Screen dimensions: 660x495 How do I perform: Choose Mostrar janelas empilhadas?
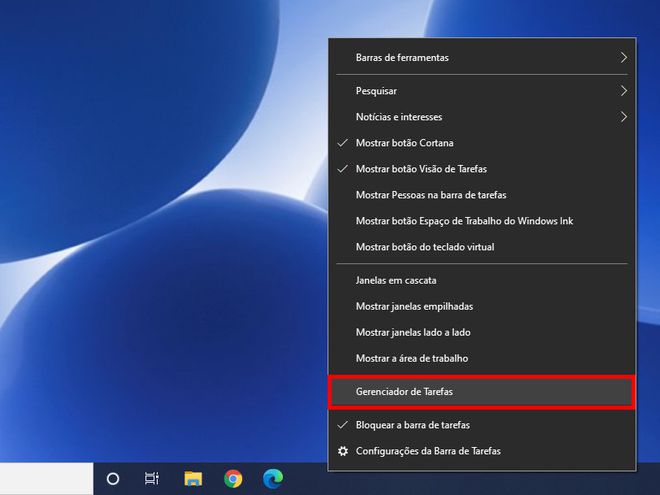pyautogui.click(x=482, y=306)
